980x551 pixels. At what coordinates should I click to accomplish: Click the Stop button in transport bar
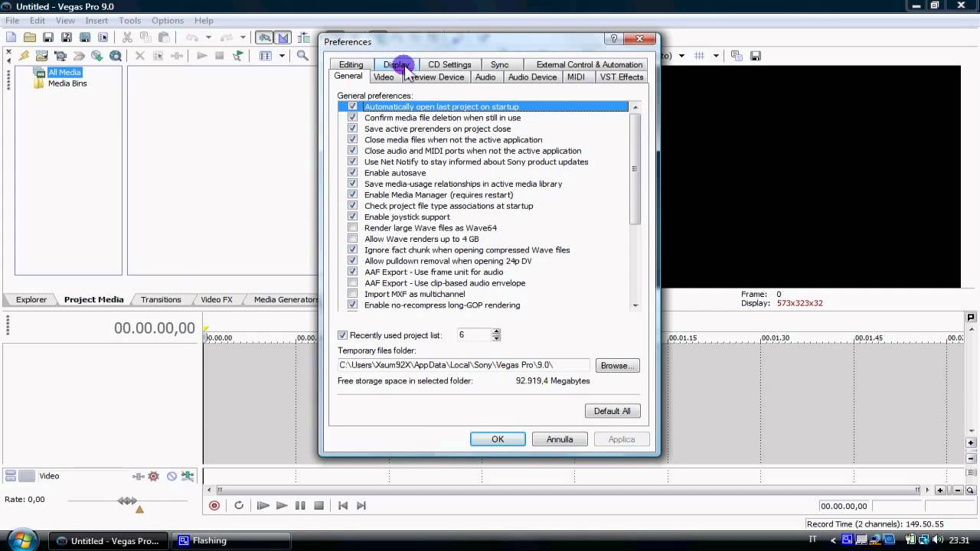coord(319,505)
